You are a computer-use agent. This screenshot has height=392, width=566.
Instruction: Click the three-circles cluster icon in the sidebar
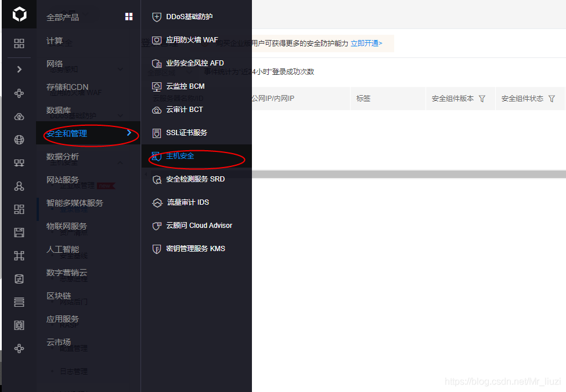click(x=19, y=186)
